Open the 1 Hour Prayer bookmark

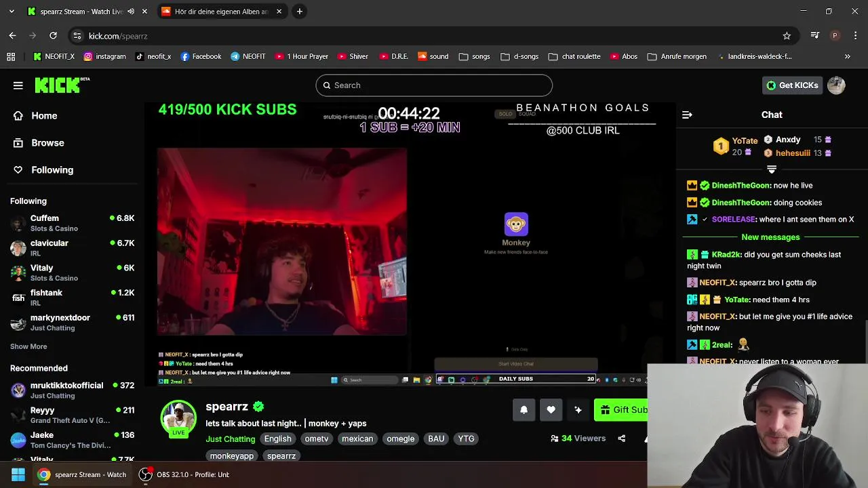[302, 57]
